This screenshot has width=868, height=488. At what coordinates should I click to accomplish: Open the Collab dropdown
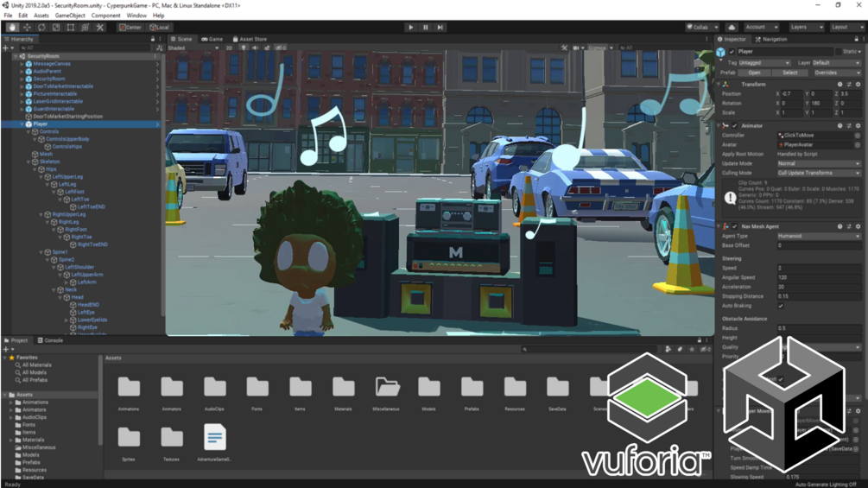702,27
